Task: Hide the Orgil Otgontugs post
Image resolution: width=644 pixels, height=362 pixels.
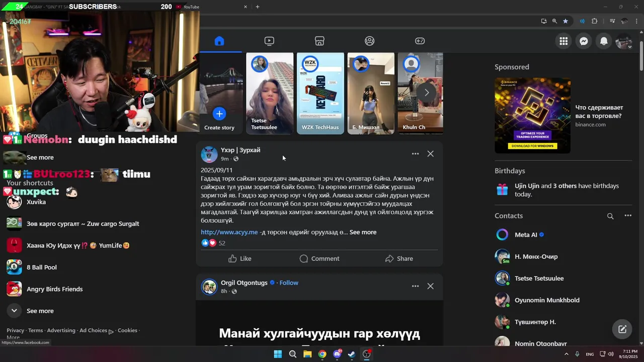Action: [x=430, y=286]
